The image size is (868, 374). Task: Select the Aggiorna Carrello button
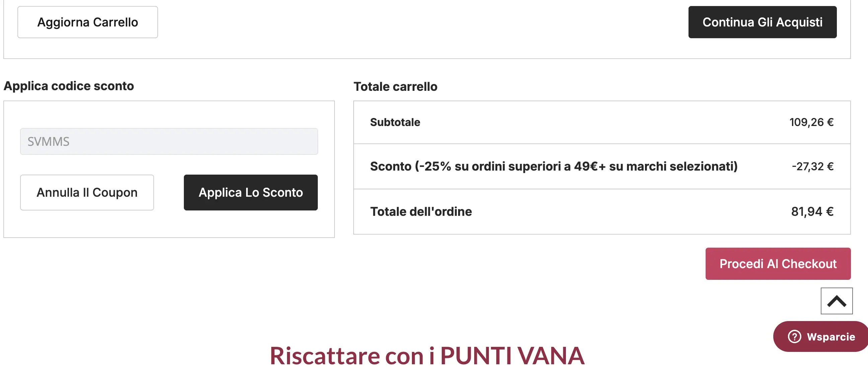pos(87,21)
